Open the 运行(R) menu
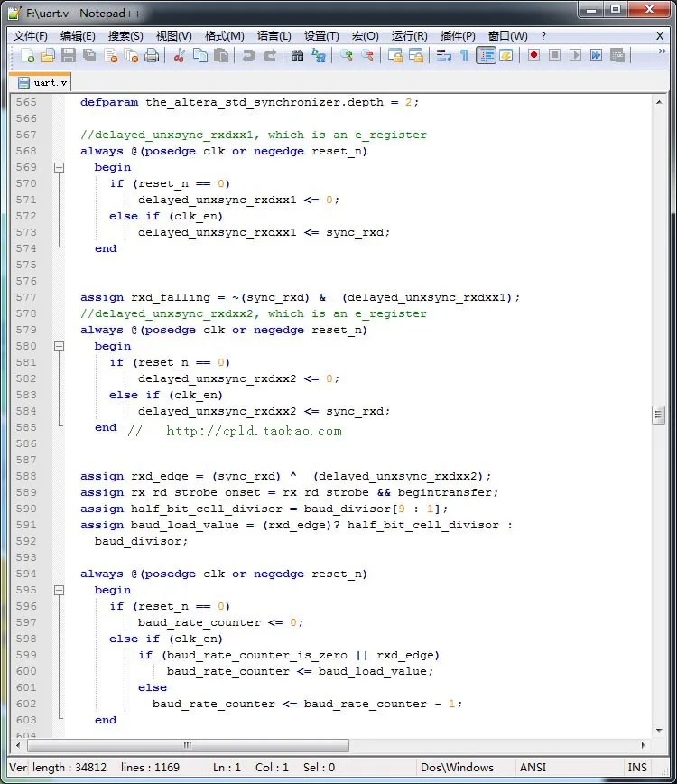 pos(409,36)
